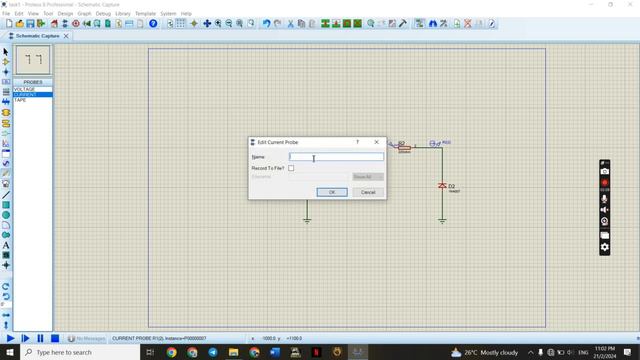Check the Record To File checkbox
This screenshot has height=360, width=640.
click(291, 168)
